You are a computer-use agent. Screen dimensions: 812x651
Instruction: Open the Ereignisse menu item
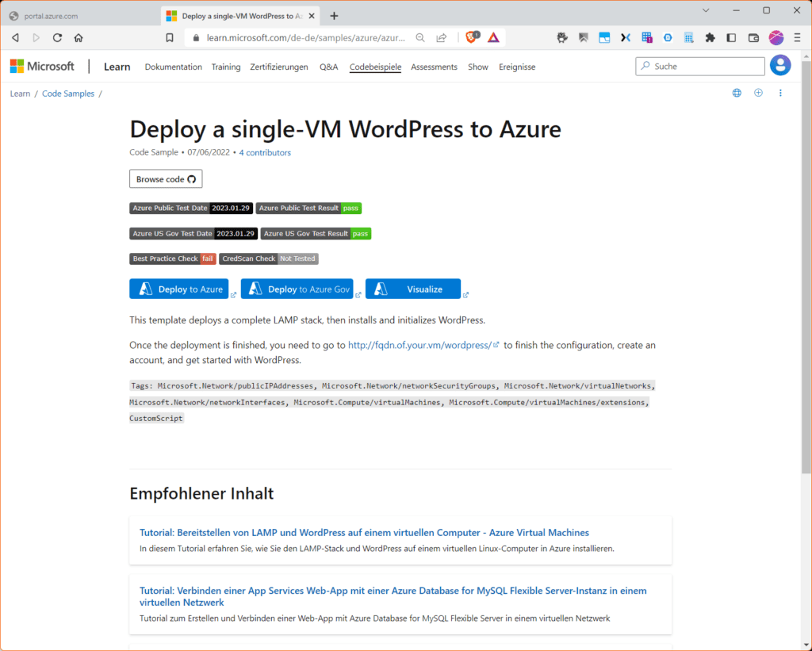[517, 67]
